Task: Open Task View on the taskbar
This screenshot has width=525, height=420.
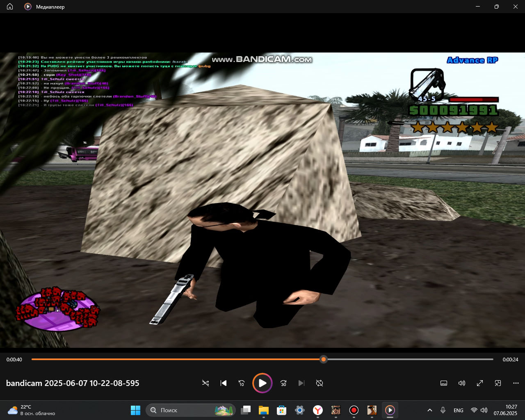Action: (x=246, y=410)
